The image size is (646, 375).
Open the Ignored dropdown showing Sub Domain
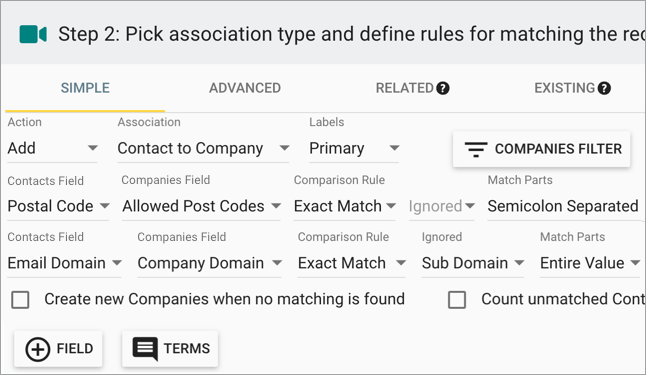pos(473,263)
